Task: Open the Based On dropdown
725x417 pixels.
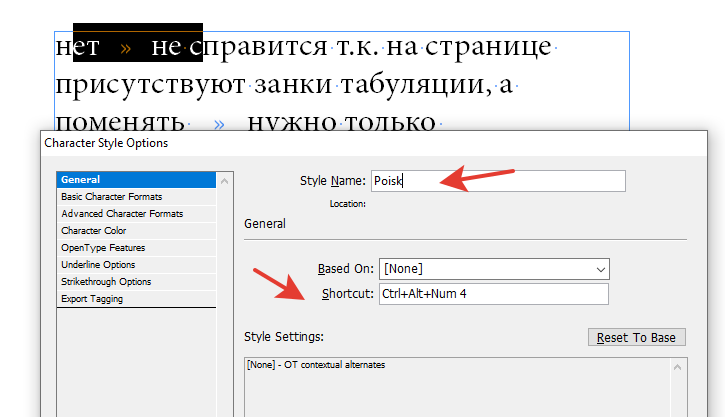Action: pos(494,269)
